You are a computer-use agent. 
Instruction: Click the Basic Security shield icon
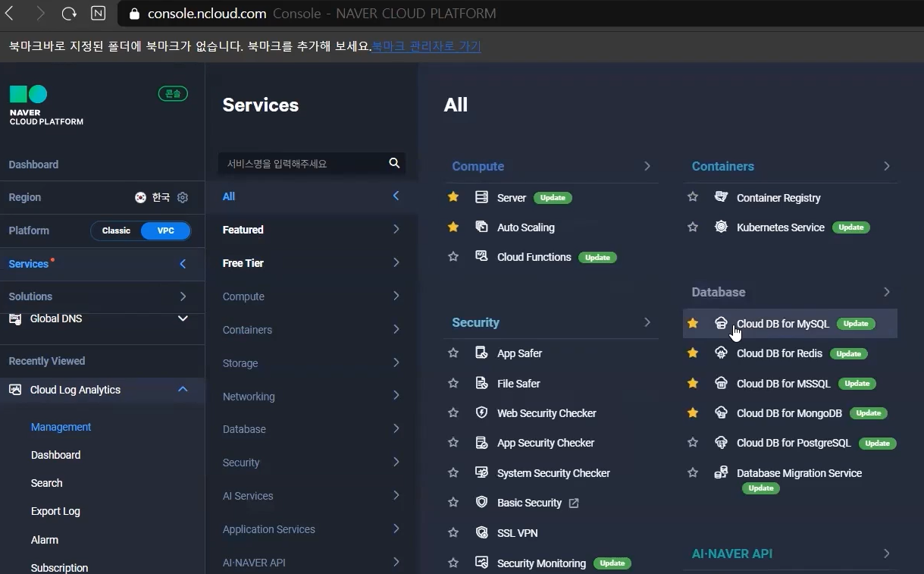coord(481,502)
